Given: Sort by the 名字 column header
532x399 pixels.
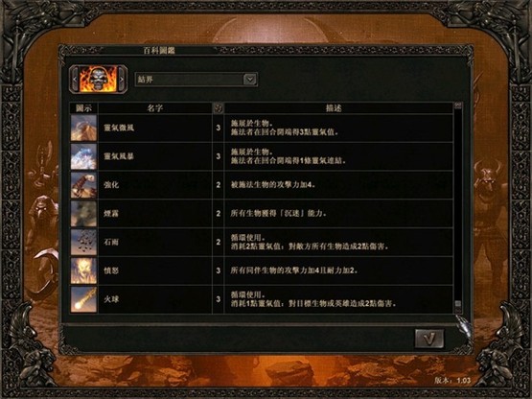Looking at the screenshot, I should (x=155, y=108).
